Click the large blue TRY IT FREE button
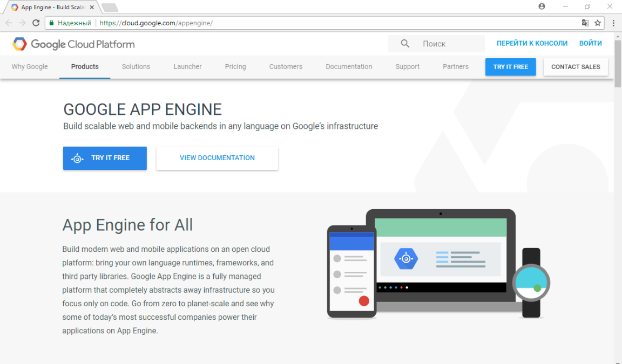622x364 pixels. (105, 158)
